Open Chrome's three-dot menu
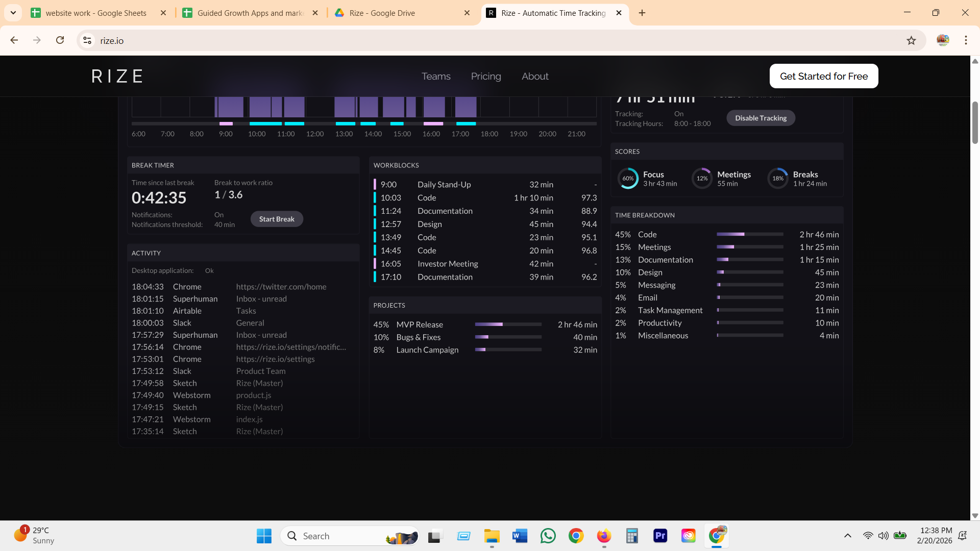Image resolution: width=980 pixels, height=551 pixels. (966, 40)
